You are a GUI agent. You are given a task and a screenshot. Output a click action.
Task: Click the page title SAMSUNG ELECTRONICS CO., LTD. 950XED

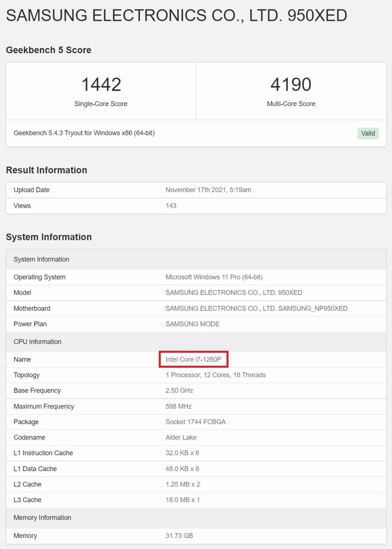tap(177, 16)
